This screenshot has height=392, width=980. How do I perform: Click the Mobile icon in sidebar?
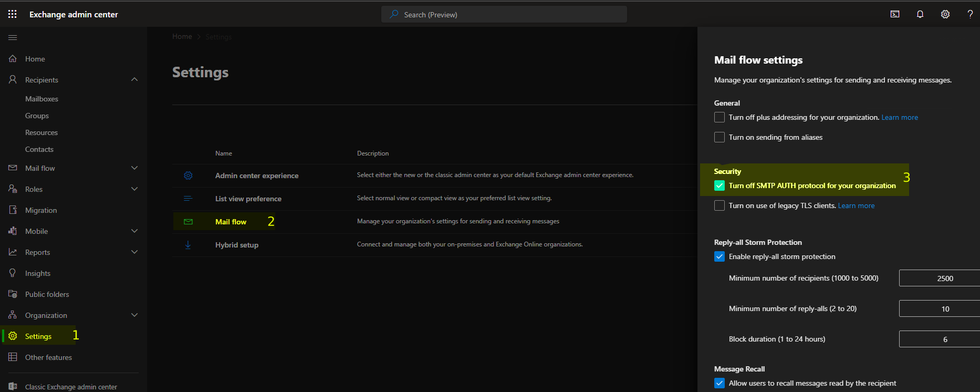point(13,231)
